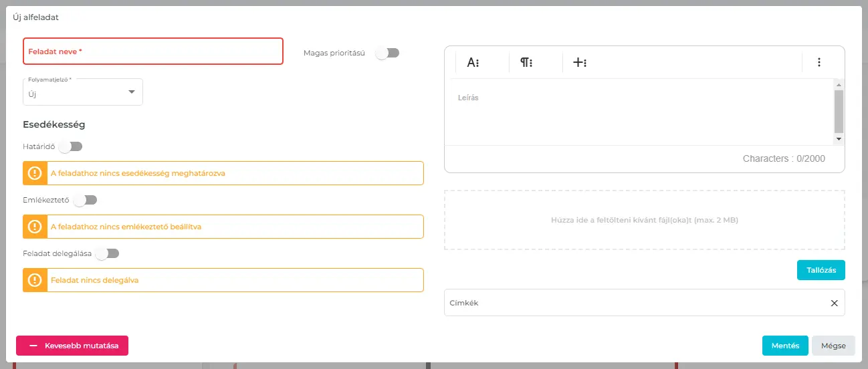Enable the Magas prioritású toggle
This screenshot has height=369, width=868.
click(x=387, y=53)
